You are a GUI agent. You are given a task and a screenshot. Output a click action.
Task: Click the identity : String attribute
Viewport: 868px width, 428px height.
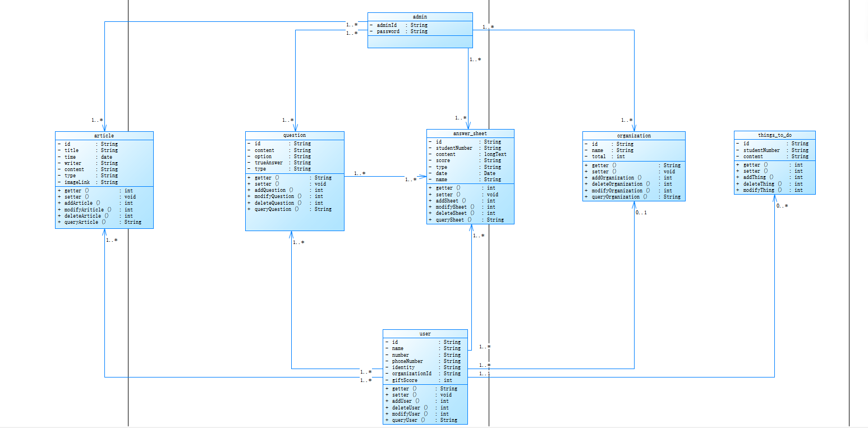pyautogui.click(x=423, y=367)
